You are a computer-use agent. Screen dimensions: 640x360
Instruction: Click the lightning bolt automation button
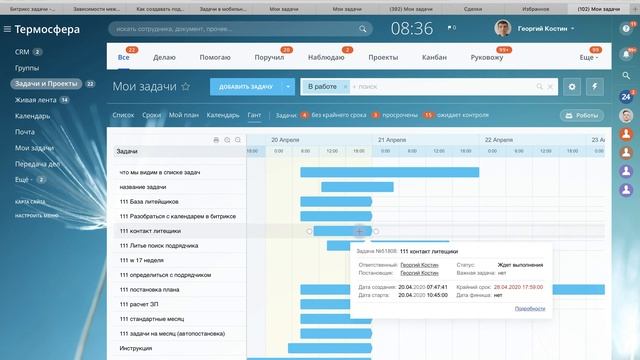click(x=595, y=87)
